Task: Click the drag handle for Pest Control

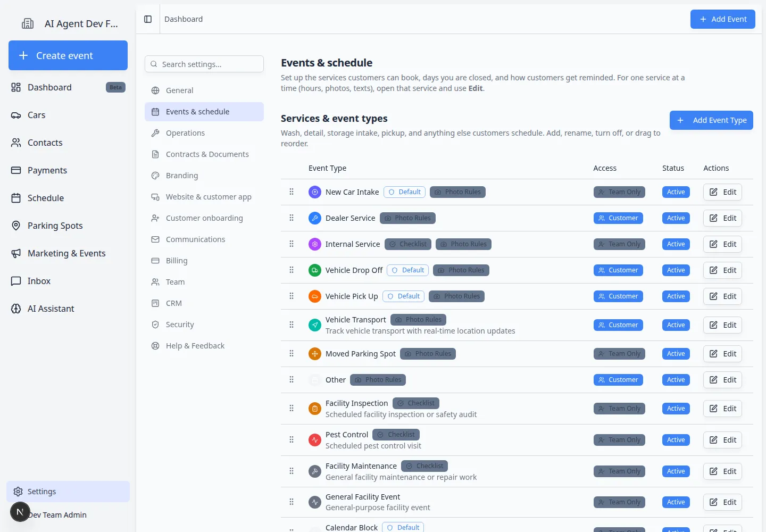Action: pos(292,439)
